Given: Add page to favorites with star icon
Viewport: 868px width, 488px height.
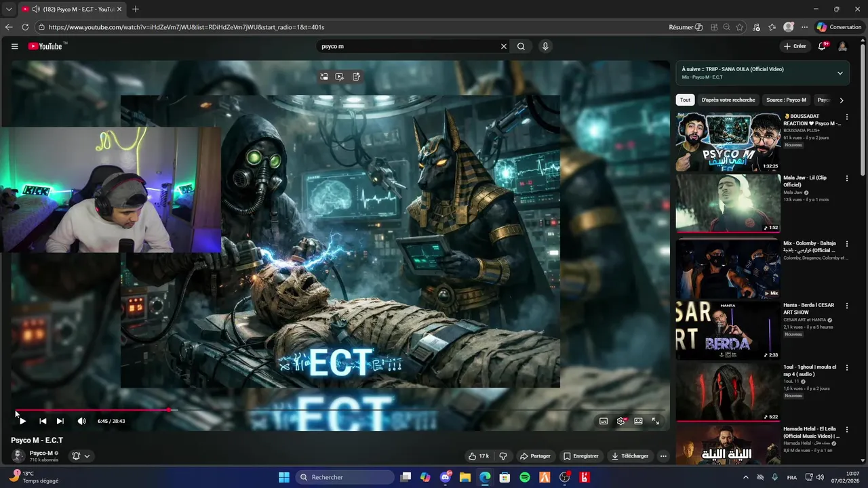Looking at the screenshot, I should [x=740, y=27].
